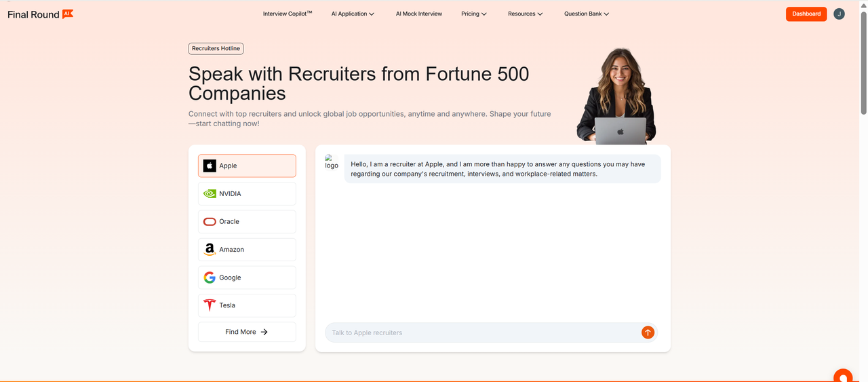Click the Google G logo icon

coord(210,278)
